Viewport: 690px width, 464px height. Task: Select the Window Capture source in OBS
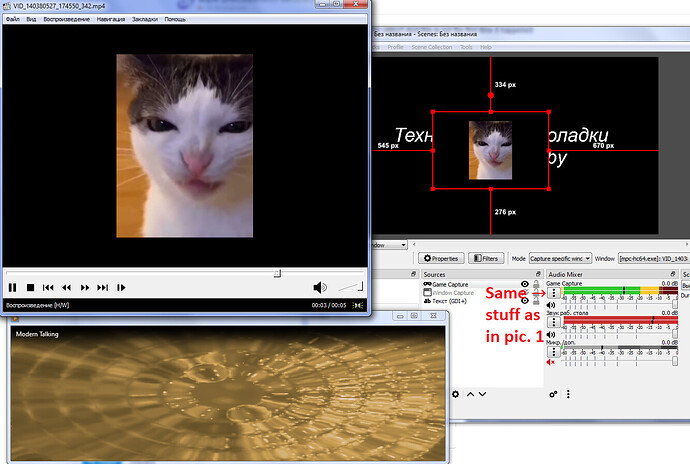click(x=448, y=293)
